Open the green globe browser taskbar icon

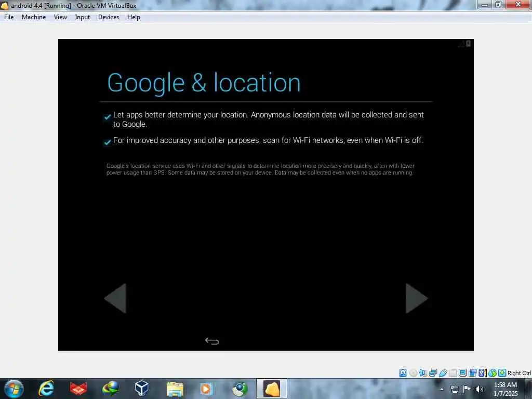tap(240, 389)
